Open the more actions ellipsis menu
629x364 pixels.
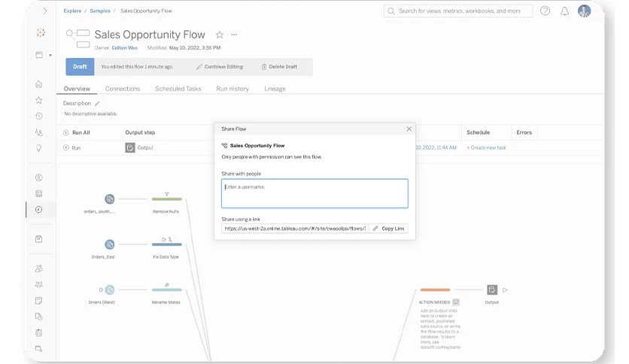234,35
